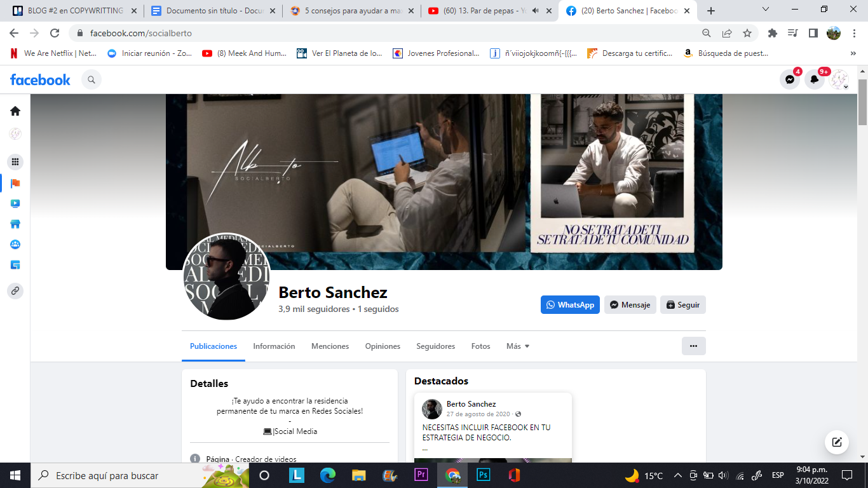Click the Mensaje button

[x=630, y=305]
